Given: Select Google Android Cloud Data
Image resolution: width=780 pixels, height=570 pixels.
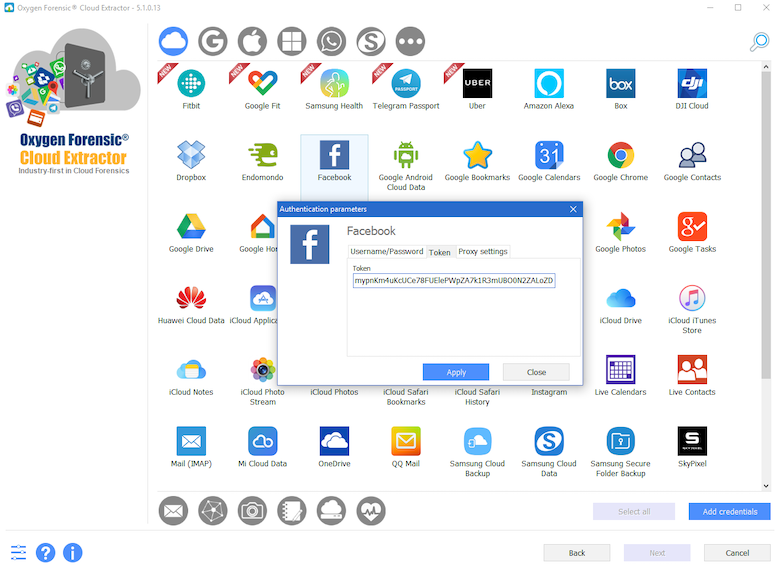Looking at the screenshot, I should (406, 155).
